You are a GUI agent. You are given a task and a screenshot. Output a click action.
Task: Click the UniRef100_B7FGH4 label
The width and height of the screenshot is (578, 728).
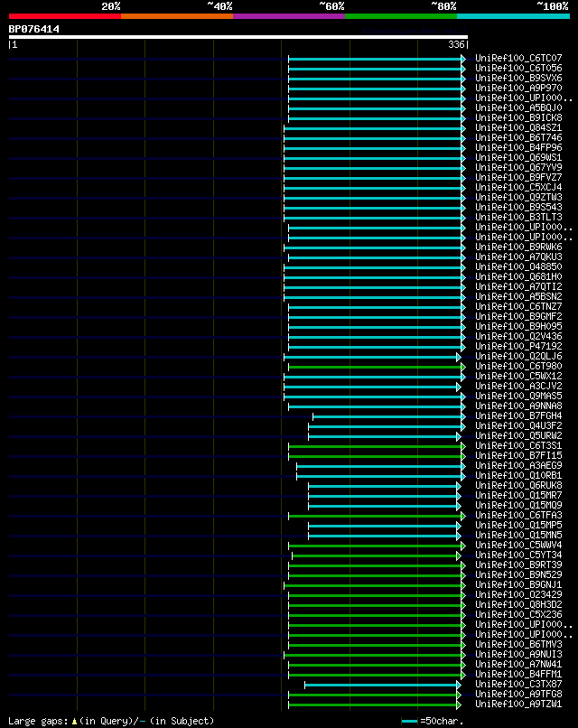[x=518, y=415]
